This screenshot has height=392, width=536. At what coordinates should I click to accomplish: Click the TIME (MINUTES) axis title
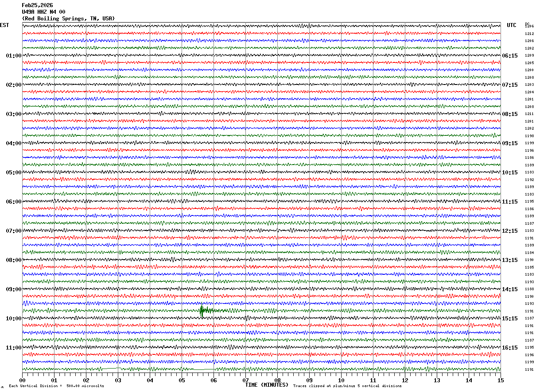tap(267, 385)
